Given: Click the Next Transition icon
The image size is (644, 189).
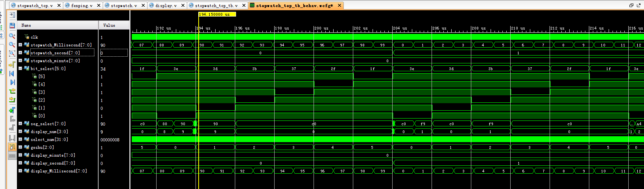Looking at the screenshot, I should click(12, 100).
